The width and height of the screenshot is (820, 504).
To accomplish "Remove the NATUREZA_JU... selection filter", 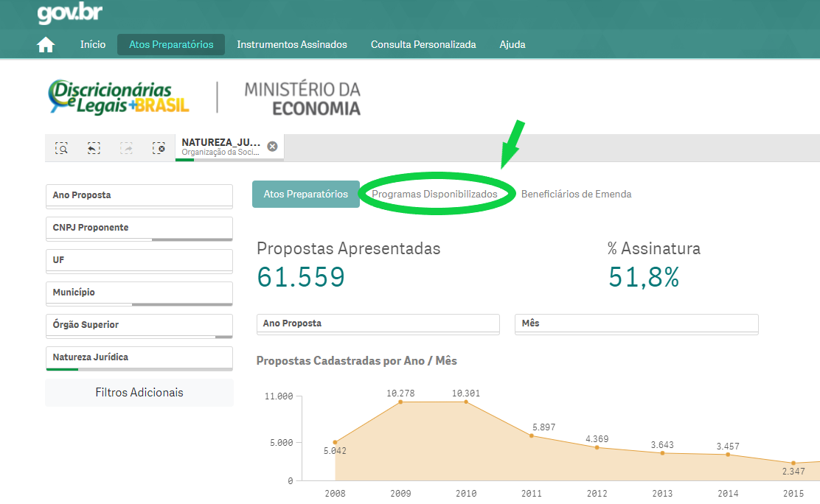I will pos(272,147).
